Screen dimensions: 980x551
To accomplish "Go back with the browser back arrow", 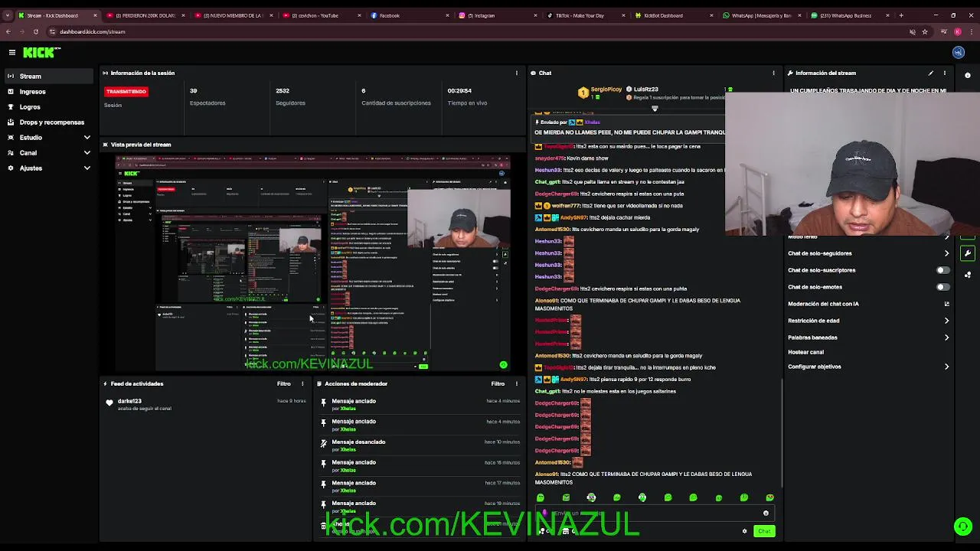I will coord(8,31).
